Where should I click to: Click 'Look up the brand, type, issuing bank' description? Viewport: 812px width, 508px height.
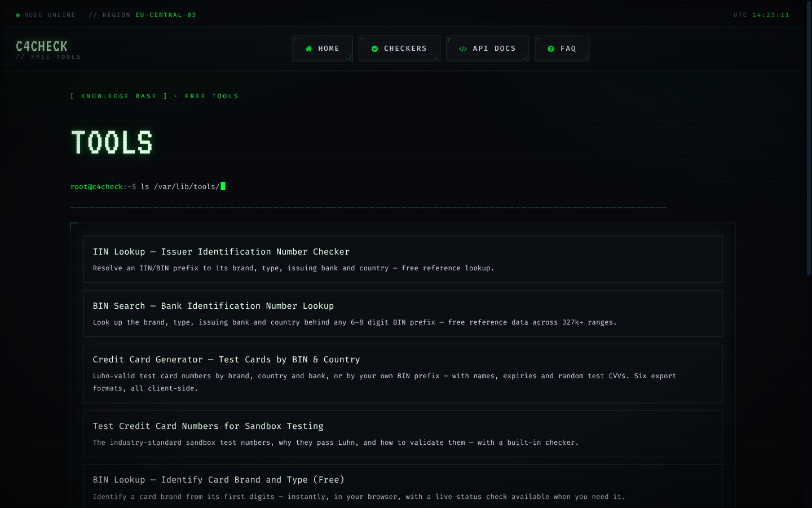pos(355,322)
